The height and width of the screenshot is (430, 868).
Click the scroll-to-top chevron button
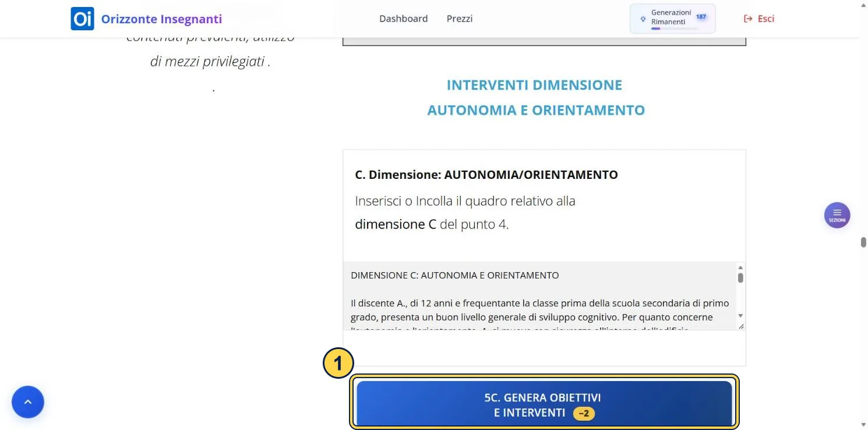[x=28, y=402]
